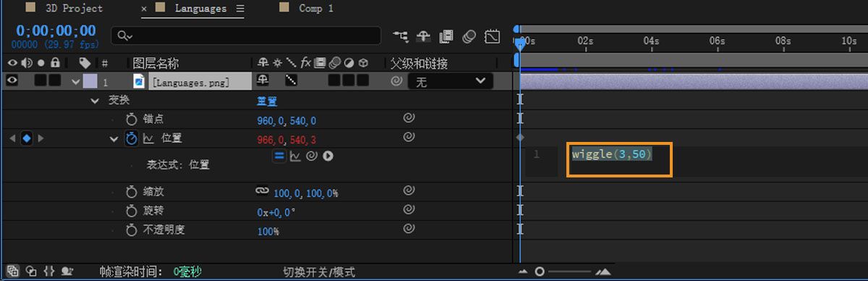Zoom in timeline with large mountains icon
This screenshot has width=868, height=281.
click(603, 272)
